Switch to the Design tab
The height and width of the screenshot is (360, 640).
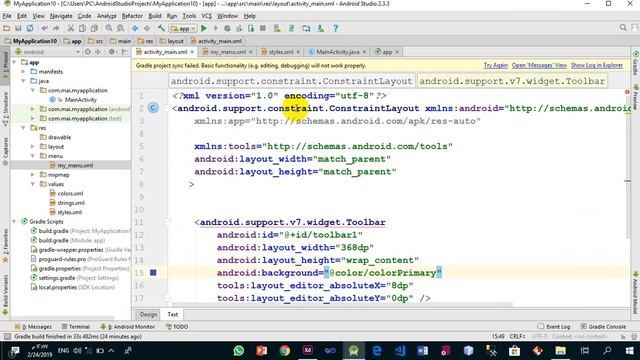pyautogui.click(x=148, y=315)
